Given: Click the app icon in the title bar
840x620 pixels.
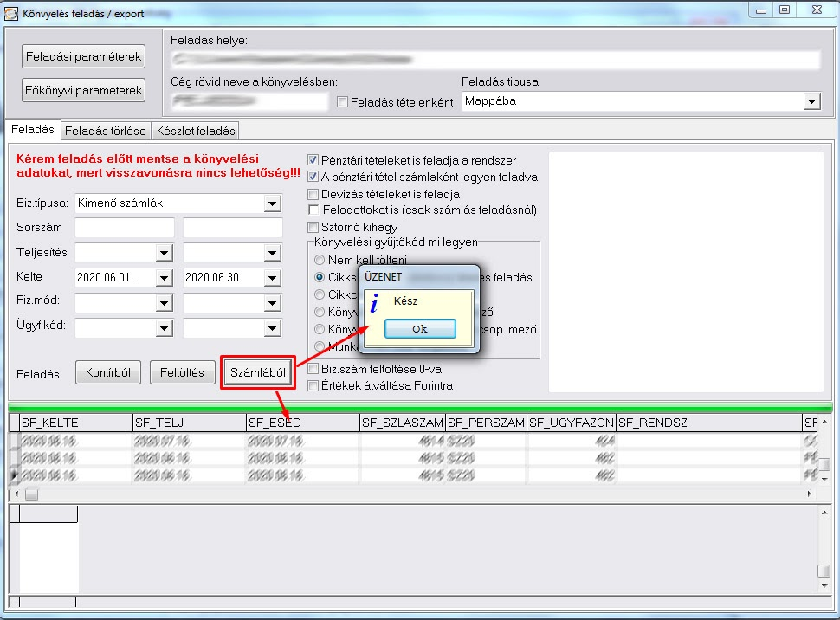Looking at the screenshot, I should 10,13.
